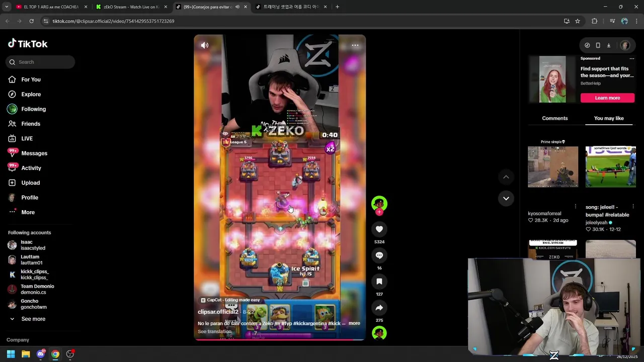Click See translation under the caption

pos(214,331)
